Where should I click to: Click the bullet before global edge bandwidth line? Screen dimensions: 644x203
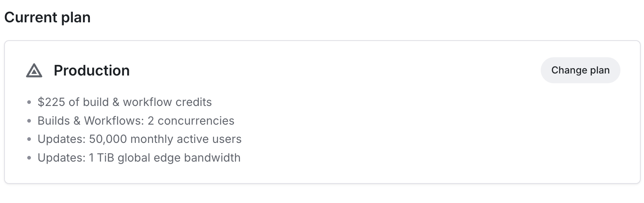coord(29,158)
